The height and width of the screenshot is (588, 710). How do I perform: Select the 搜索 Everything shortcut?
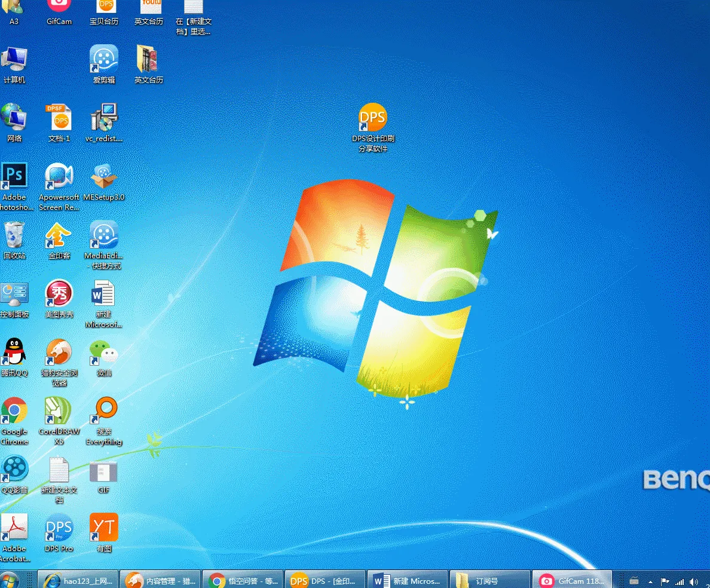[x=104, y=421]
